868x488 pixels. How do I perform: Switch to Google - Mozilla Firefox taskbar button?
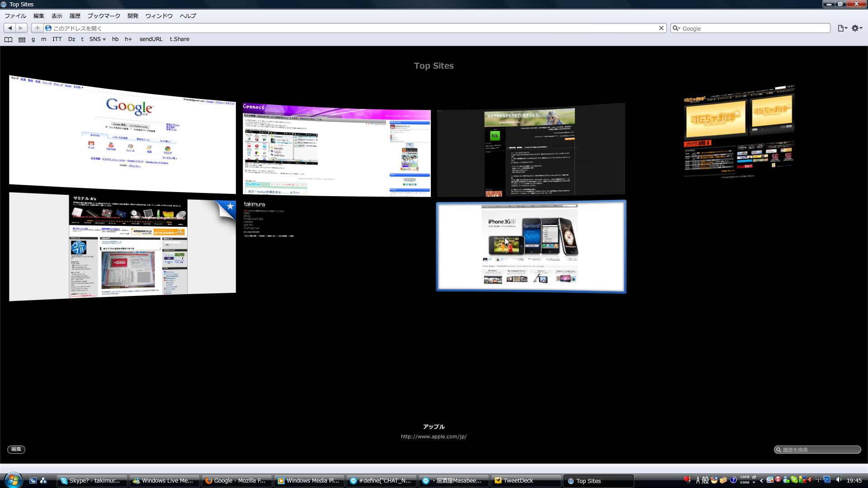pyautogui.click(x=237, y=481)
